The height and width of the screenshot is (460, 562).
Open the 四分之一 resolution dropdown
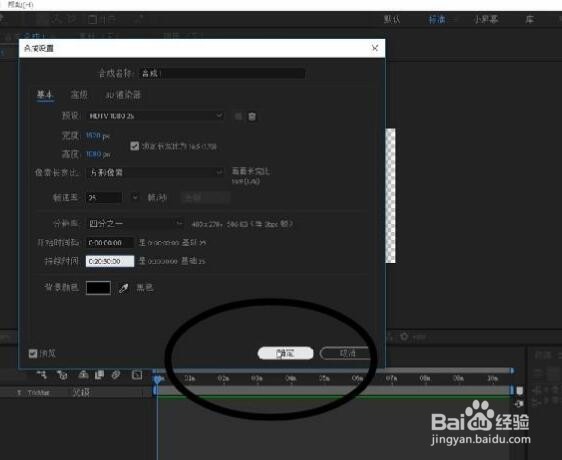coord(135,224)
